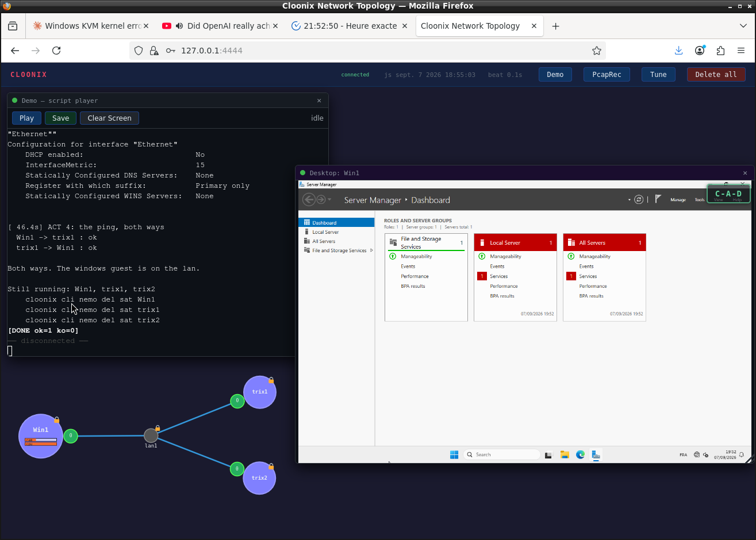The height and width of the screenshot is (540, 756).
Task: Open Firefox downloads panel
Action: 679,51
